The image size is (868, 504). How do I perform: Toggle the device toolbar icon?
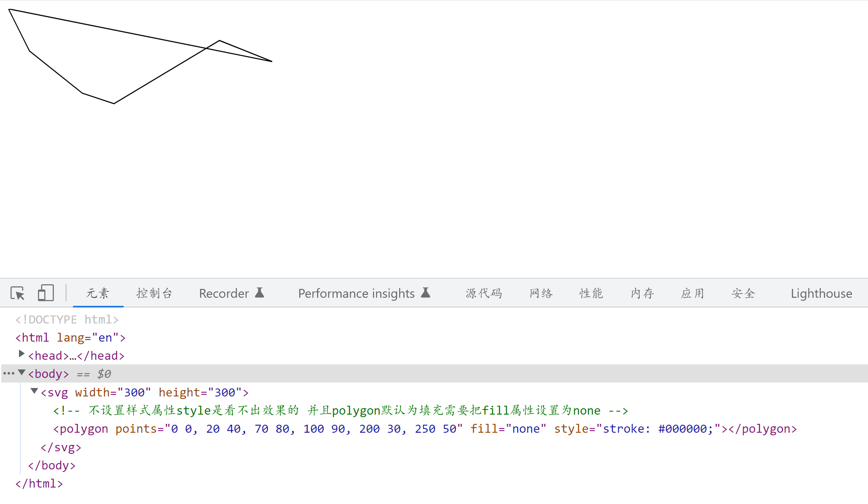pos(46,293)
